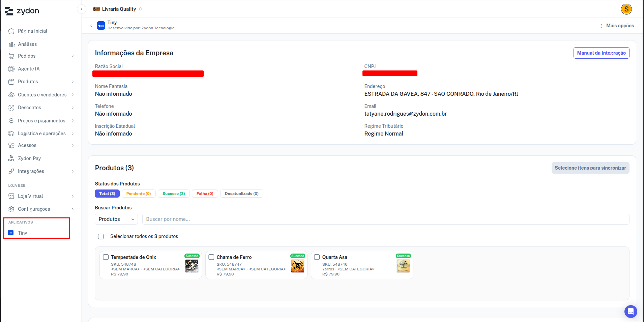Expand the Acessos submenu chevron
Viewport: 644px width, 322px height.
(73, 145)
